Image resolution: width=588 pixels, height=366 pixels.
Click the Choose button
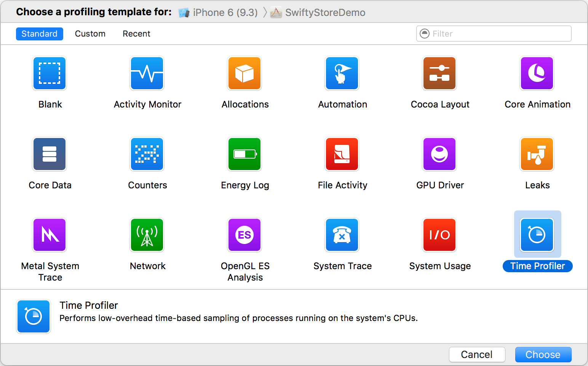pos(543,355)
